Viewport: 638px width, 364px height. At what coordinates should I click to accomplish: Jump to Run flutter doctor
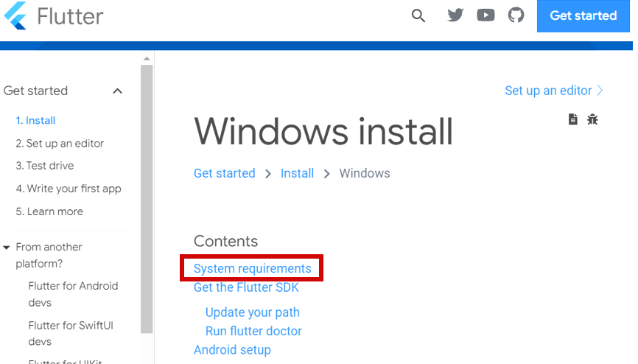point(253,331)
